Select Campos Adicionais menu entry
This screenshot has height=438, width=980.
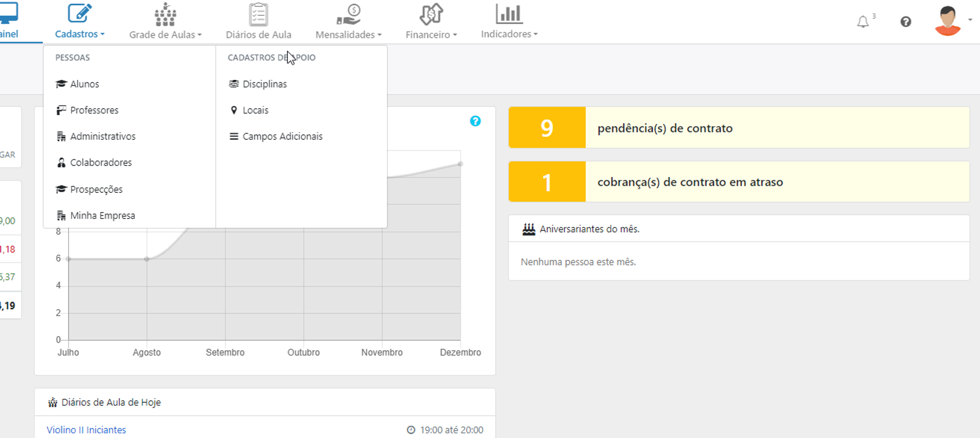pos(282,137)
